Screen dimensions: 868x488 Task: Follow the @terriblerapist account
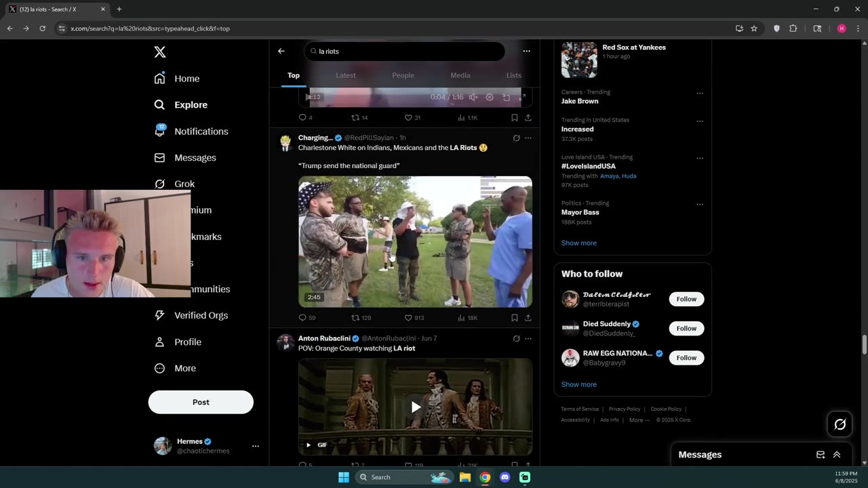686,299
